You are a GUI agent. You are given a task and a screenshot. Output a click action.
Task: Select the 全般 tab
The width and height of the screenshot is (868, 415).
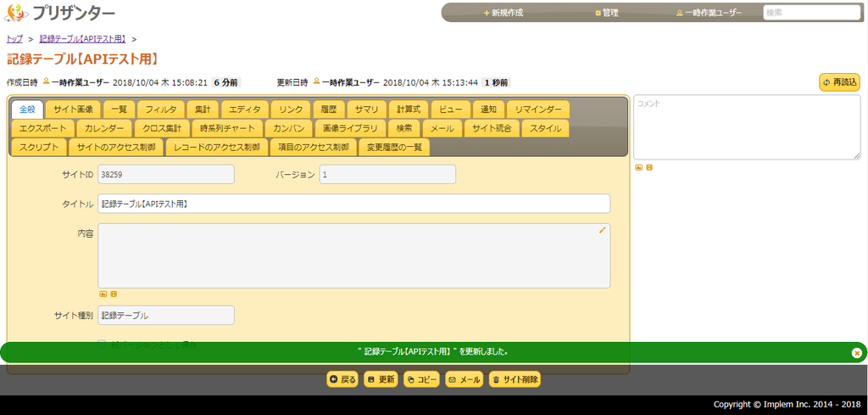pyautogui.click(x=27, y=109)
